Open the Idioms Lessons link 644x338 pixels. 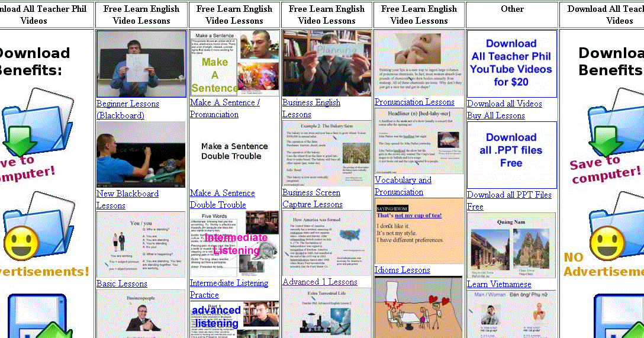402,271
